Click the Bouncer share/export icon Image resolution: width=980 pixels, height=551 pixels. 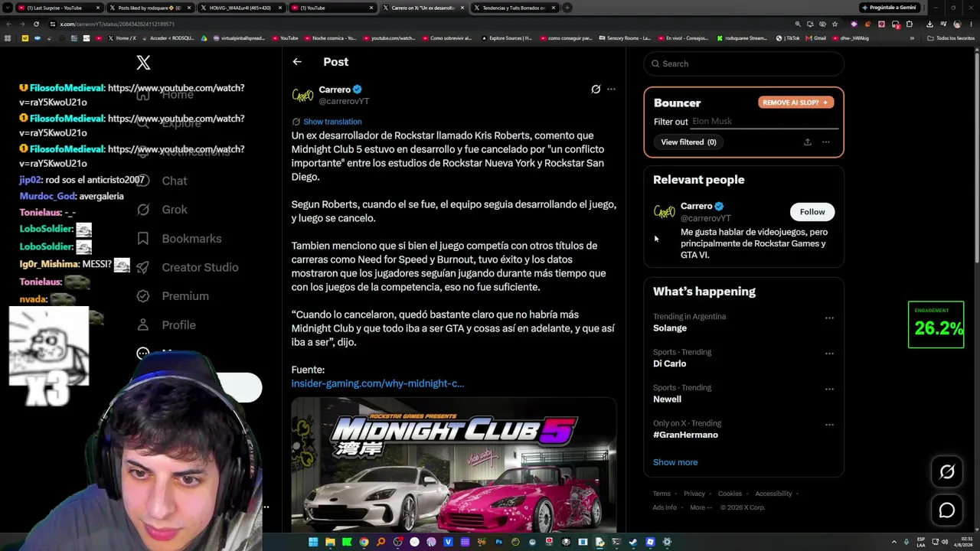(x=807, y=142)
